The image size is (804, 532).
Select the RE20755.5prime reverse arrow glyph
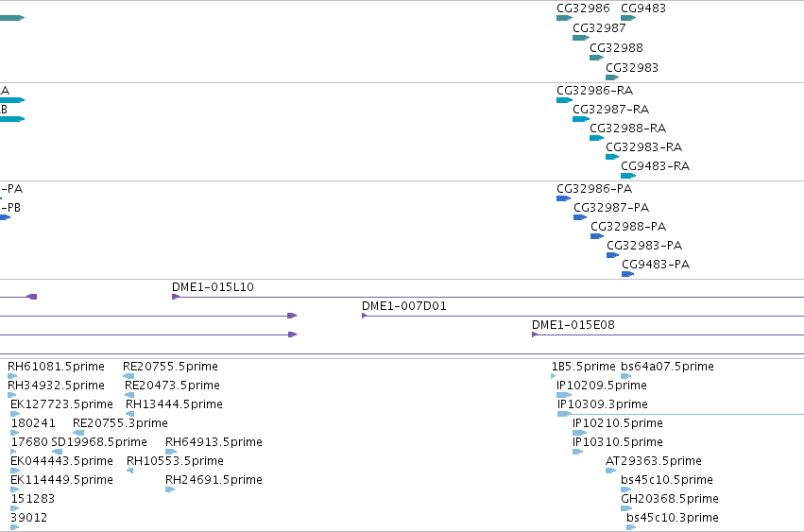(x=128, y=376)
